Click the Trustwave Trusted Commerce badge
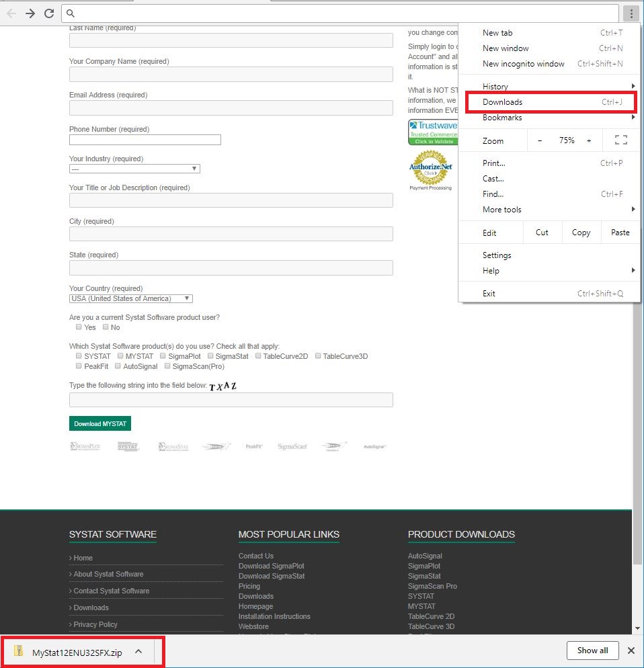The image size is (644, 668). pyautogui.click(x=433, y=132)
